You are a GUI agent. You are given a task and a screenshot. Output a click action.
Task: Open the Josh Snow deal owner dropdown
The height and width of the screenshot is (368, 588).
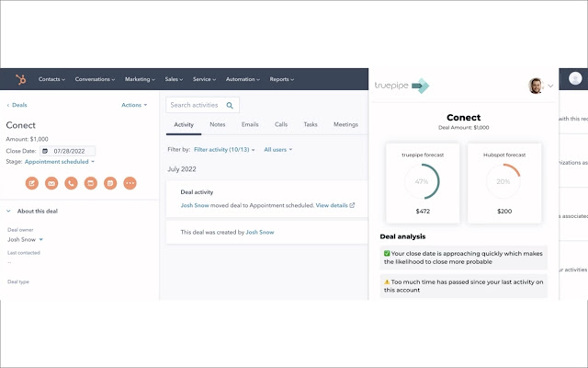(x=26, y=239)
